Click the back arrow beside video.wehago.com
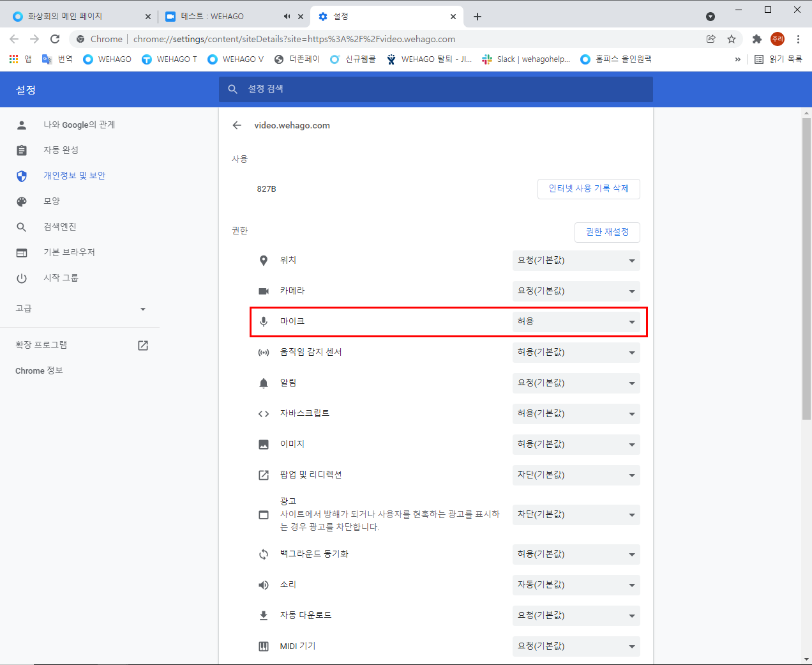The image size is (812, 665). point(237,125)
